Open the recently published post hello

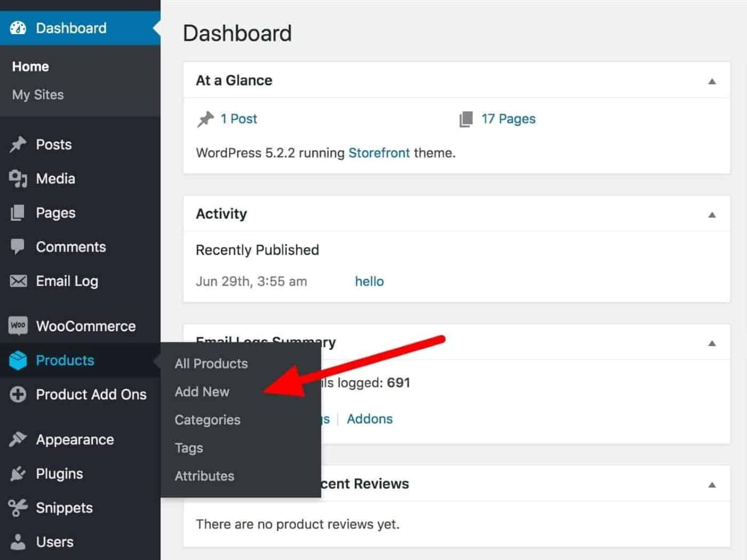[369, 281]
